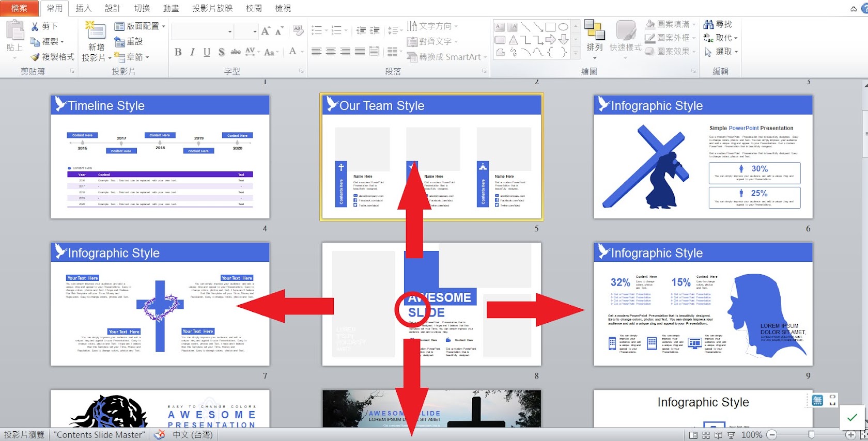Screen dimensions: 868x441
Task: Select the Infographic Style slide with 32% and 15%
Action: click(x=703, y=304)
